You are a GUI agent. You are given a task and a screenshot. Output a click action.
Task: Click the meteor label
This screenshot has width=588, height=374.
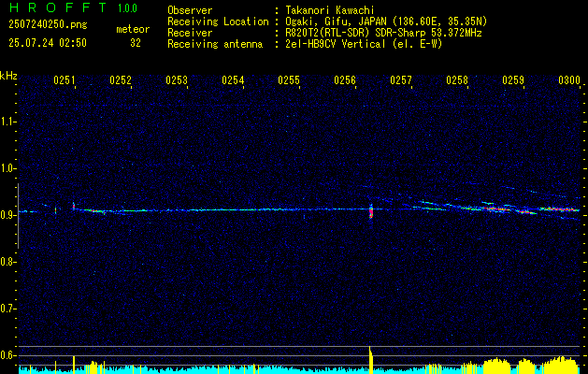[133, 29]
